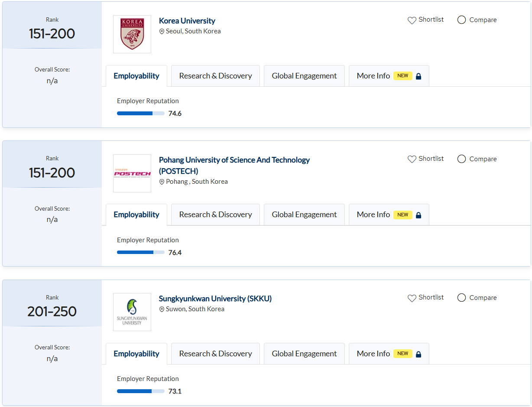Show Sungkyunkwan's Research & Discovery tab
532x407 pixels.
(215, 354)
